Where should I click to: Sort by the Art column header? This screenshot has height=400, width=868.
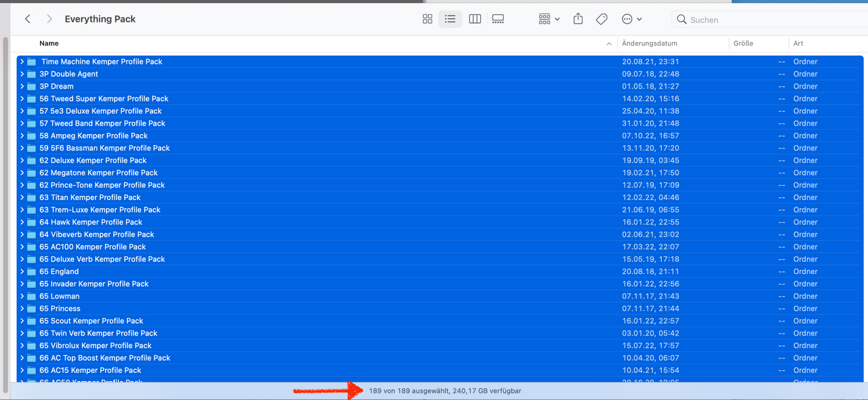coord(798,43)
